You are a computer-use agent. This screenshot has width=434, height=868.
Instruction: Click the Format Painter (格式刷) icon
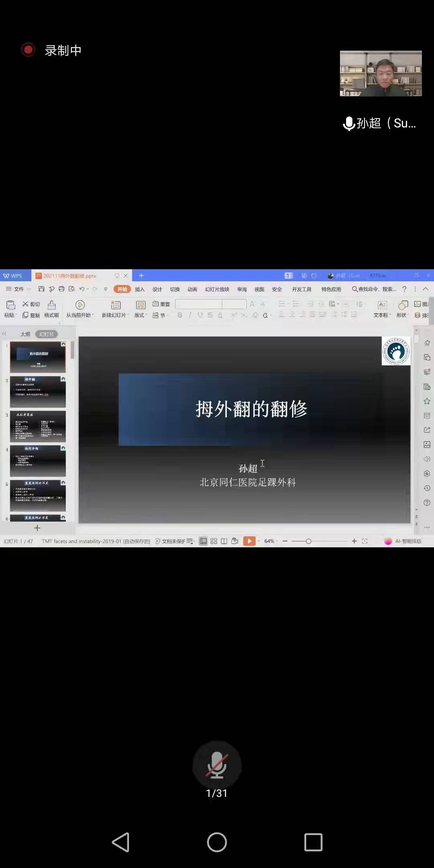pyautogui.click(x=51, y=305)
